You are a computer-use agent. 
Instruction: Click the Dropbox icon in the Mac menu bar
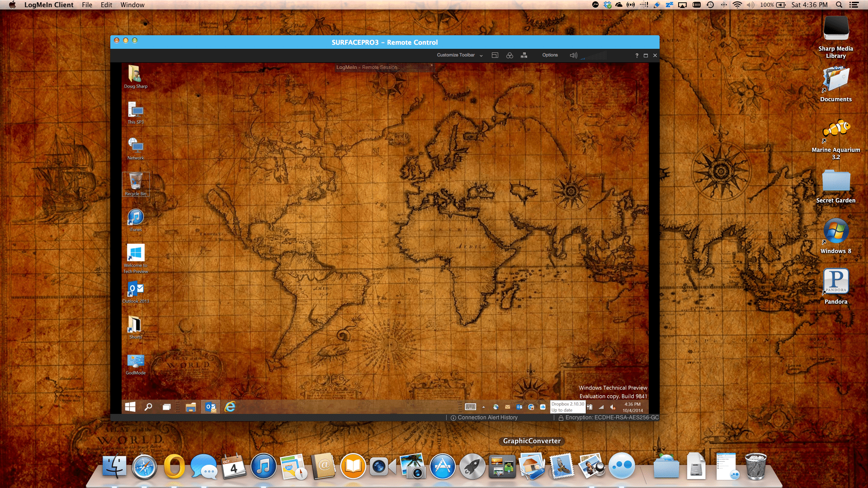pos(608,5)
